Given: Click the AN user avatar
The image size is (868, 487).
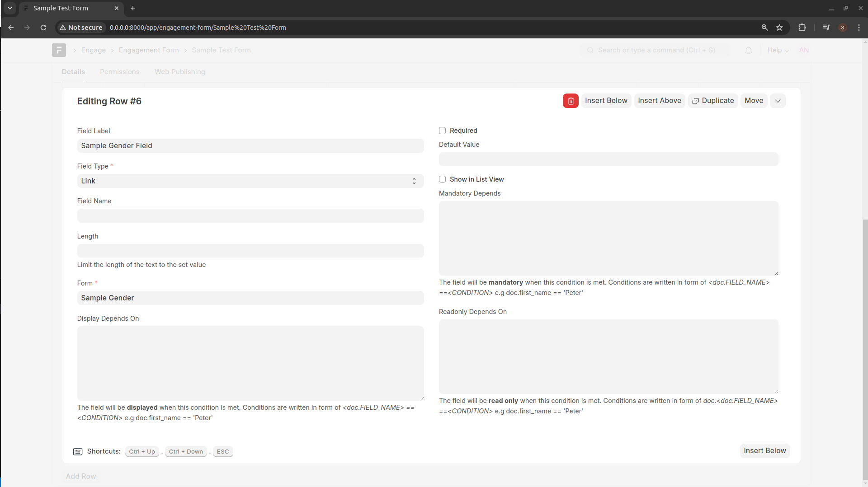Looking at the screenshot, I should [804, 50].
